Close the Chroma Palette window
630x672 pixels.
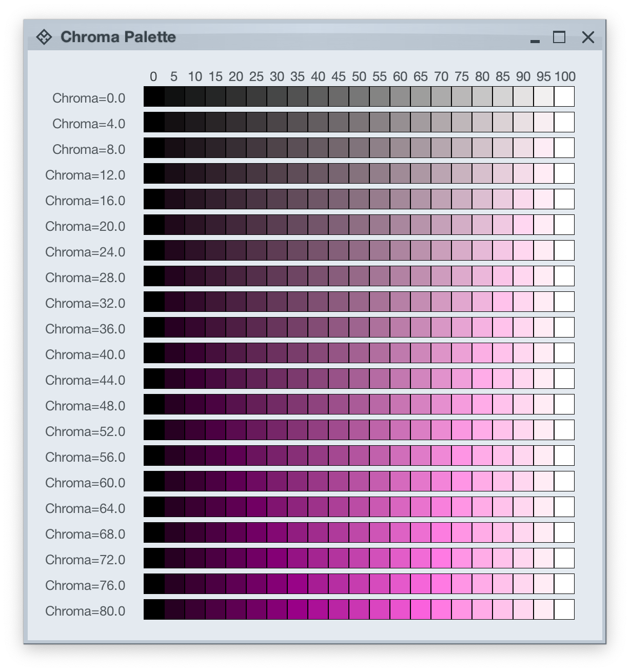point(588,37)
